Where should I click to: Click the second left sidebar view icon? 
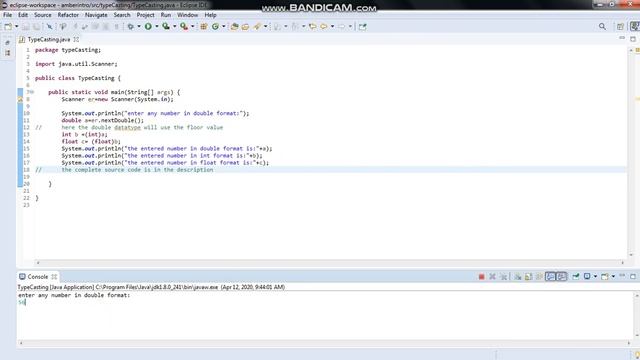(x=8, y=53)
